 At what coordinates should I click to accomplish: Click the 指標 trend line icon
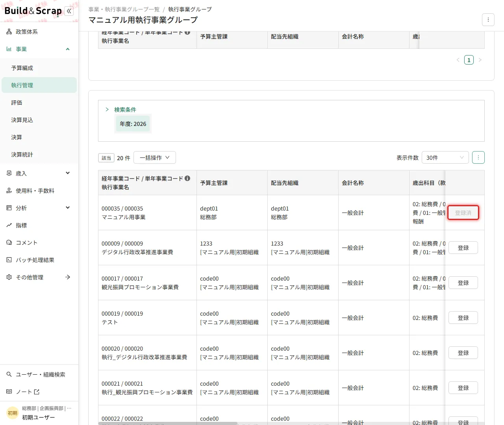pyautogui.click(x=9, y=225)
